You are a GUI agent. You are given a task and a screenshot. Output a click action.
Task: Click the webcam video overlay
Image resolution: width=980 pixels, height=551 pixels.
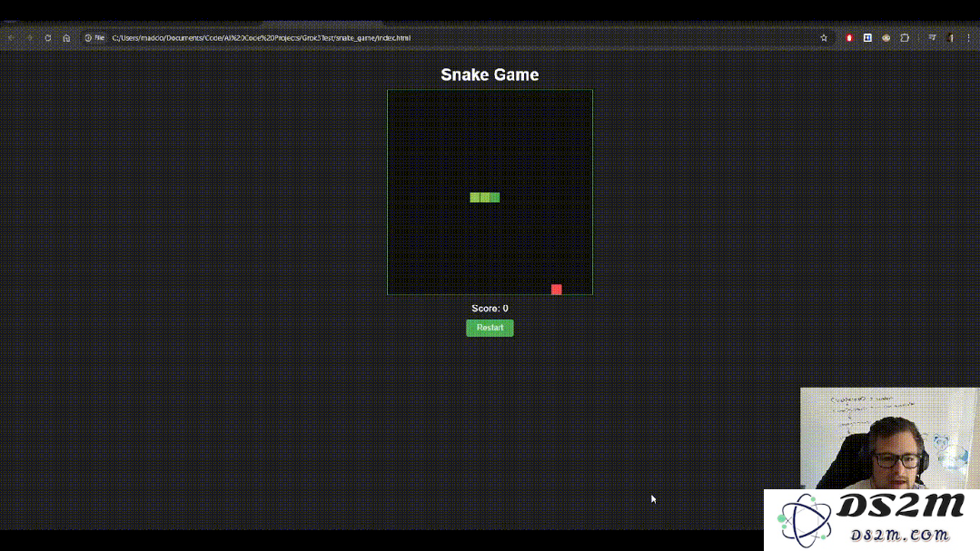[x=889, y=438]
